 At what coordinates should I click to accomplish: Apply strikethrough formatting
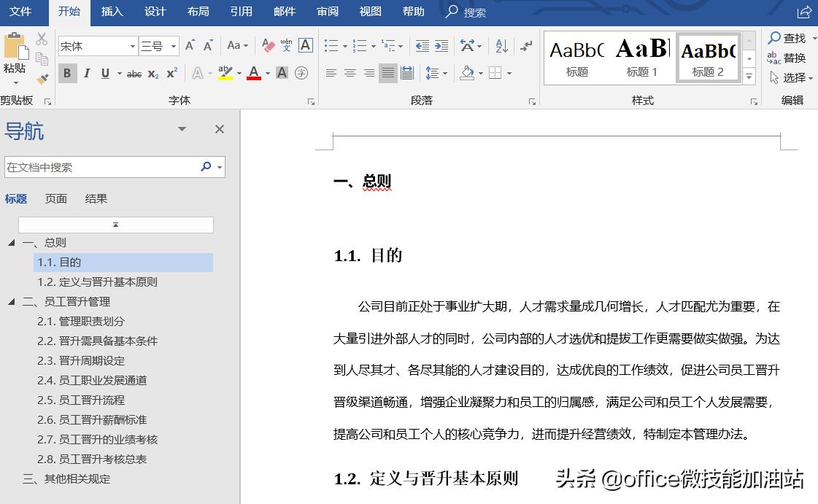point(134,73)
